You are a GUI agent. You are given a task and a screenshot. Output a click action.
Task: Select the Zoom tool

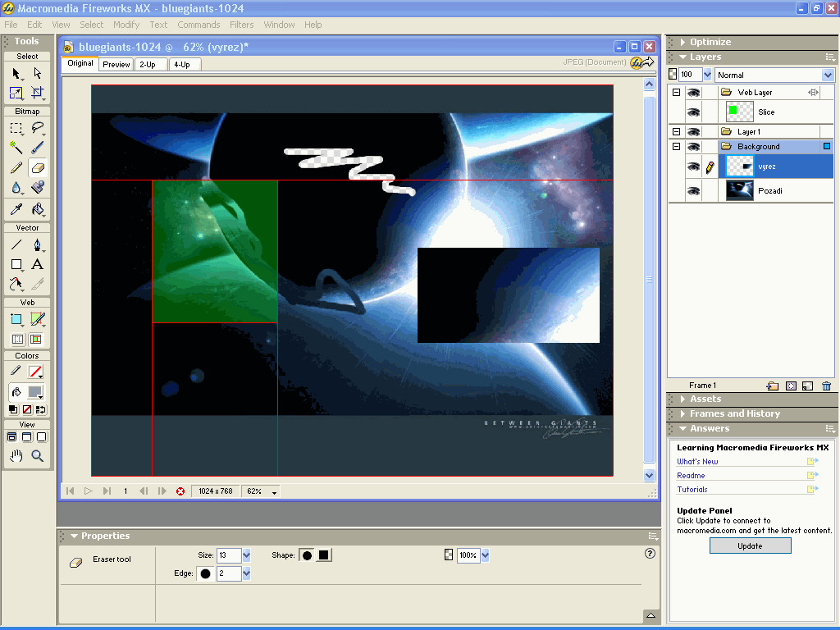37,456
